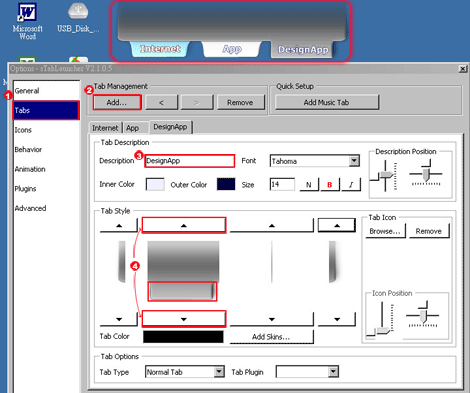Open Microsoft Word desktop shortcut
The height and width of the screenshot is (393, 470).
click(28, 21)
